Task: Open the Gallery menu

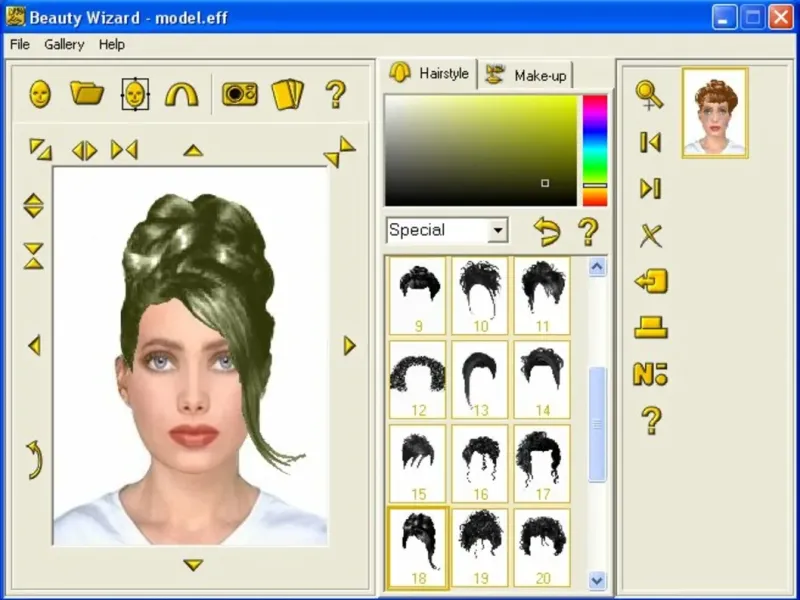Action: pos(64,44)
